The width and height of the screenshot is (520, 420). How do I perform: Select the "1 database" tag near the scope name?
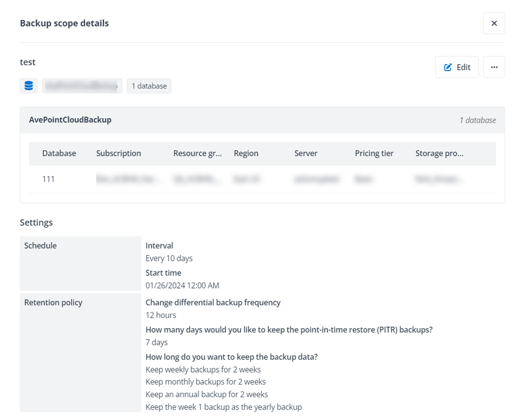149,85
